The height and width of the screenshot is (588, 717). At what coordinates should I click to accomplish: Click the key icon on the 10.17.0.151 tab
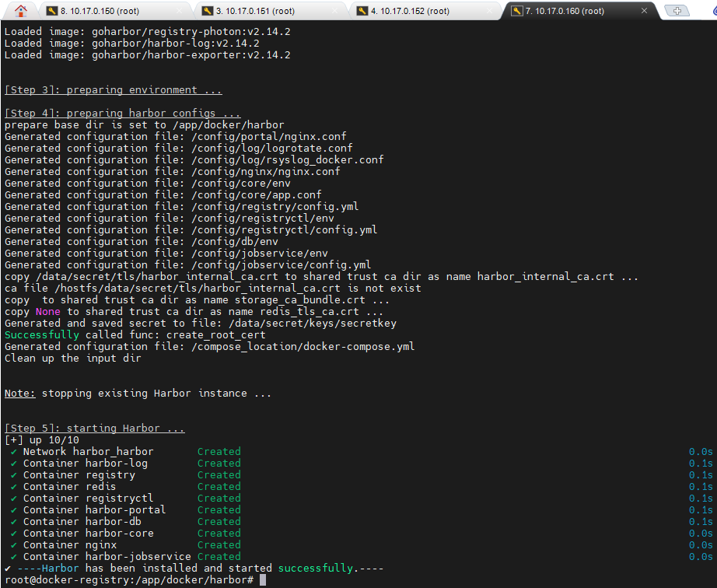pos(207,11)
